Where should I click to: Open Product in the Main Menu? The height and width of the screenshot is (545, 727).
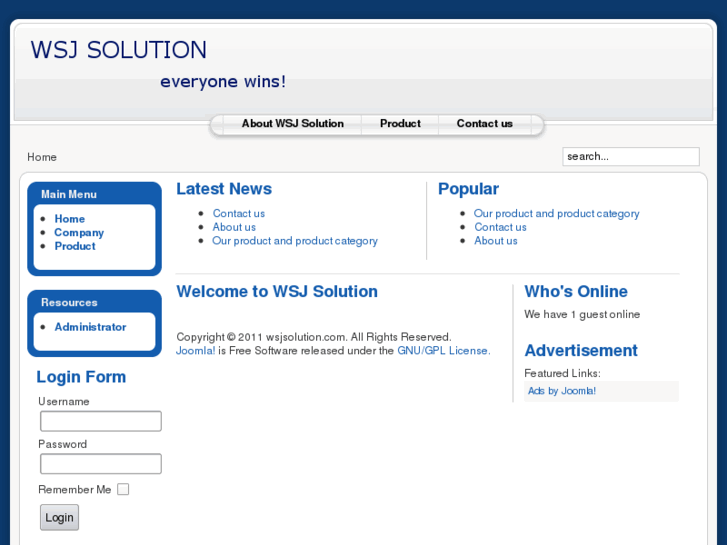click(x=75, y=246)
